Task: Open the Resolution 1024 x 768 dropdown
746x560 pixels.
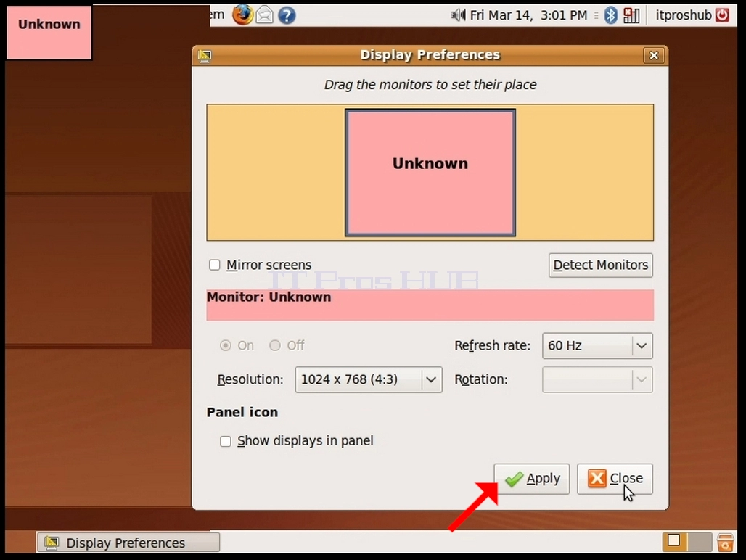Action: coord(369,379)
